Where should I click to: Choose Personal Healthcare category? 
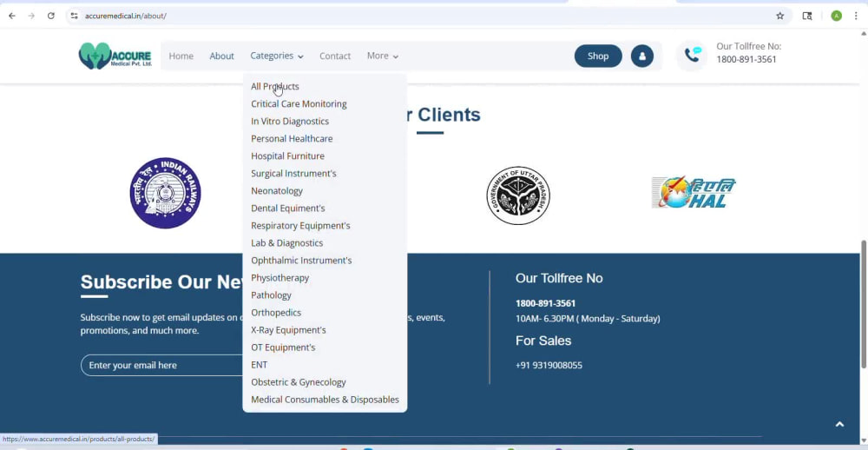pos(292,138)
